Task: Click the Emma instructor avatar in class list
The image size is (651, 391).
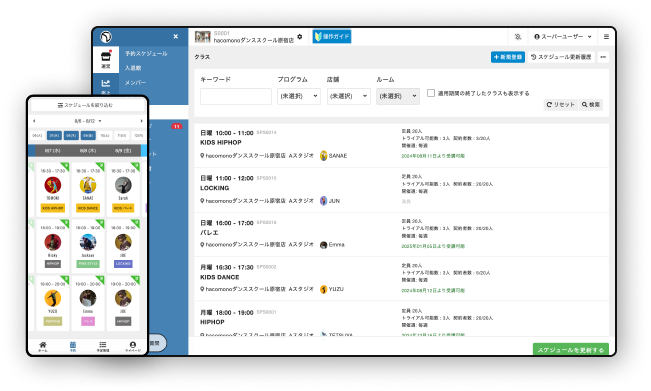Action: pyautogui.click(x=323, y=245)
